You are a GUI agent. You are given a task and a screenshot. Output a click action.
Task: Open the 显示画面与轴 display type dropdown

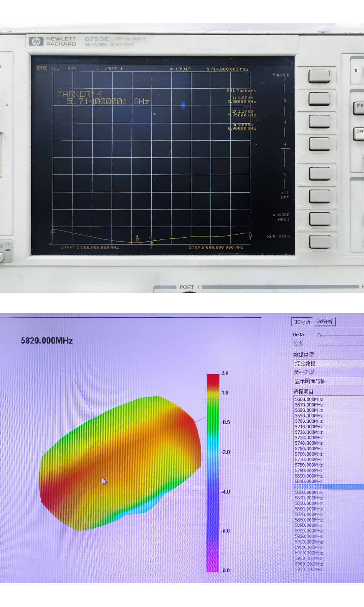click(329, 381)
